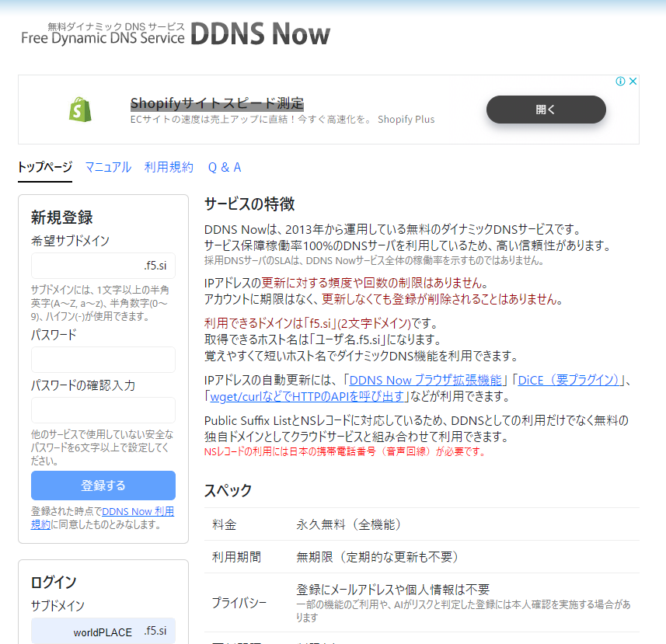The image size is (666, 644).
Task: Open the DDNS Now 利用規約 link under register button
Action: (138, 512)
